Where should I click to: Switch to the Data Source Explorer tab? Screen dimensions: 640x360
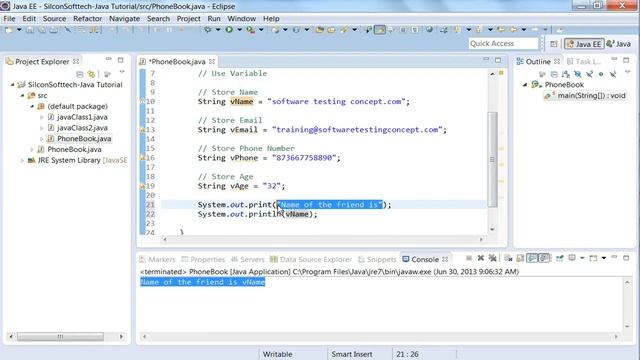coord(311,260)
